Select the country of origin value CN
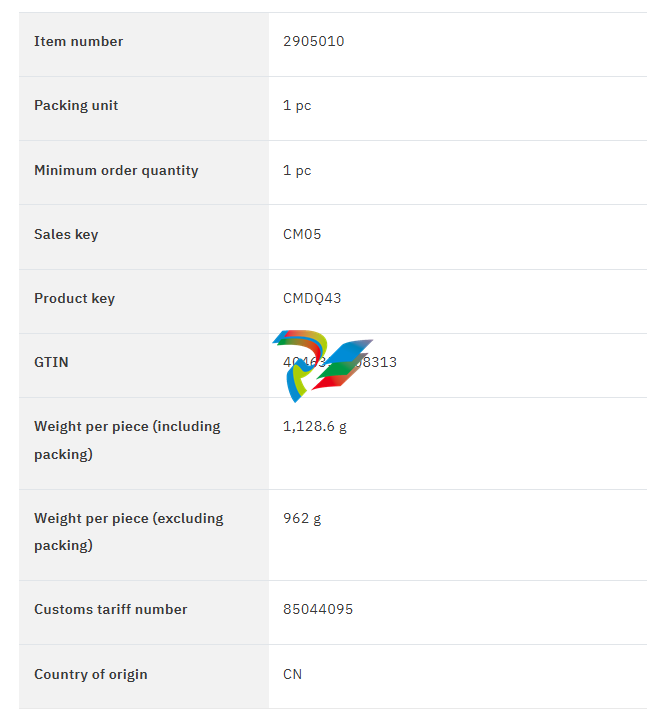The width and height of the screenshot is (647, 724). pos(293,674)
